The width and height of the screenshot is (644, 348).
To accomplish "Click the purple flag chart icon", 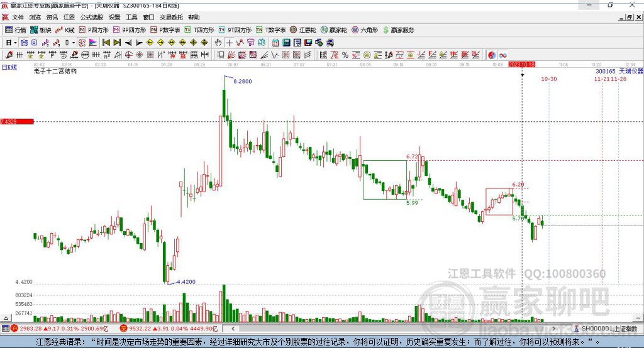I will 93,43.
